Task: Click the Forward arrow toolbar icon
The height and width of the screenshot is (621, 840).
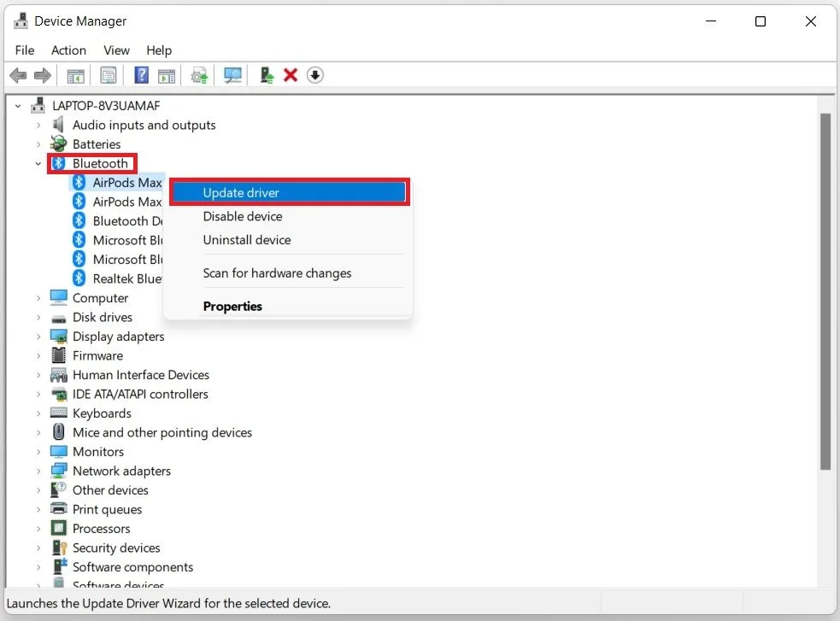Action: (x=43, y=75)
